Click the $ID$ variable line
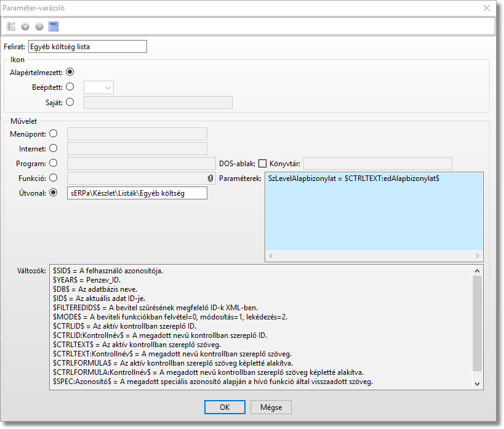 (x=99, y=299)
